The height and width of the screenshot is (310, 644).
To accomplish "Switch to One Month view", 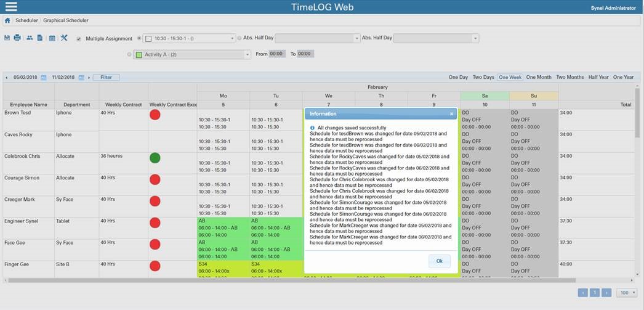I will tap(539, 78).
